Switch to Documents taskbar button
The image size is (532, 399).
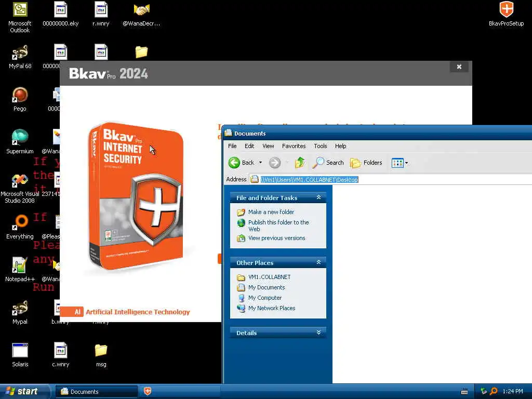[97, 392]
